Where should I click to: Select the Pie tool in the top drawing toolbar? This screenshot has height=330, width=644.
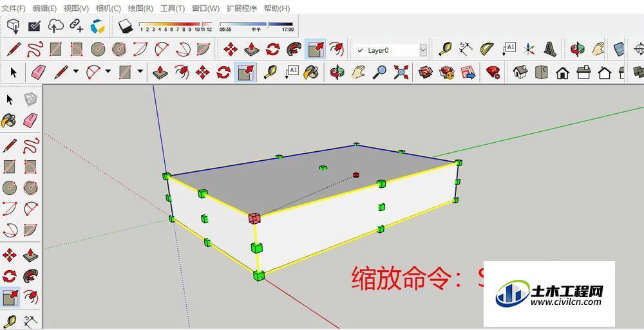click(x=203, y=50)
